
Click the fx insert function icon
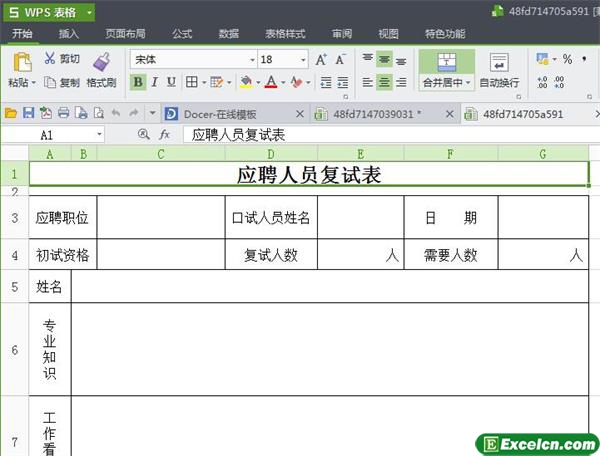point(164,134)
